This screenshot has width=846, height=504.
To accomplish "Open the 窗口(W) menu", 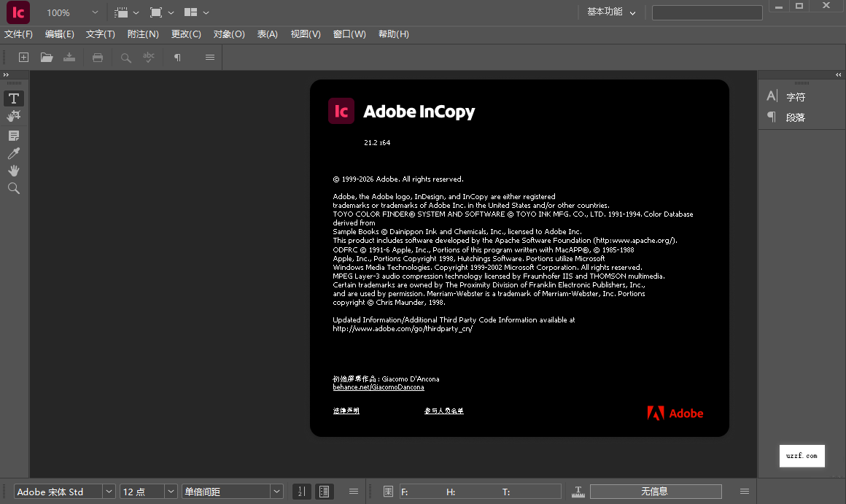I will pos(349,34).
